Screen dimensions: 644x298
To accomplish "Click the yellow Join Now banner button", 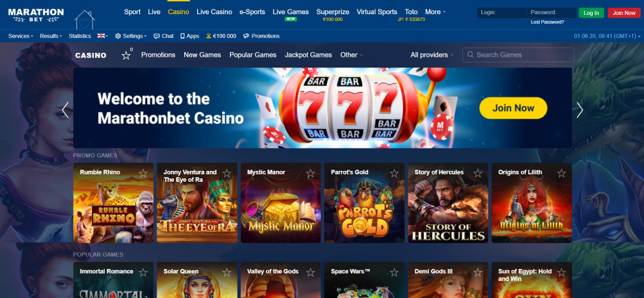I will coord(514,108).
